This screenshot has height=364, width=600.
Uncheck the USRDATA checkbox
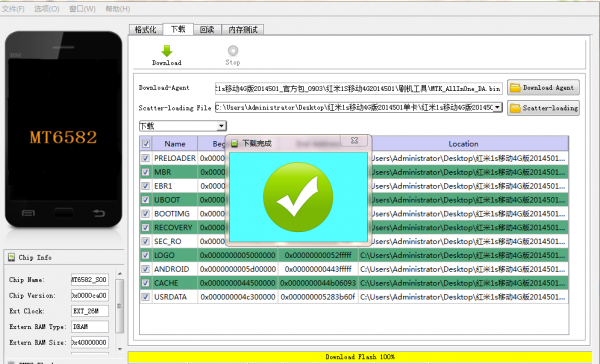tap(145, 297)
